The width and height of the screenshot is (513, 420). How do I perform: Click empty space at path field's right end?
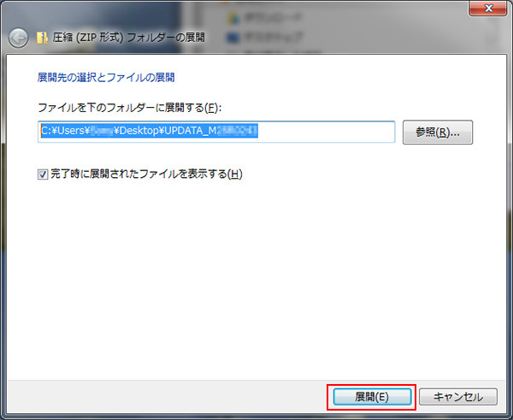(342, 132)
